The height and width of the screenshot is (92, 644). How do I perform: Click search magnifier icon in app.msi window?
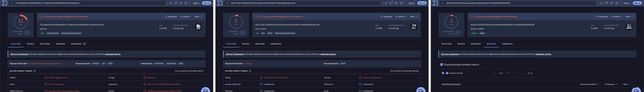[12, 3]
